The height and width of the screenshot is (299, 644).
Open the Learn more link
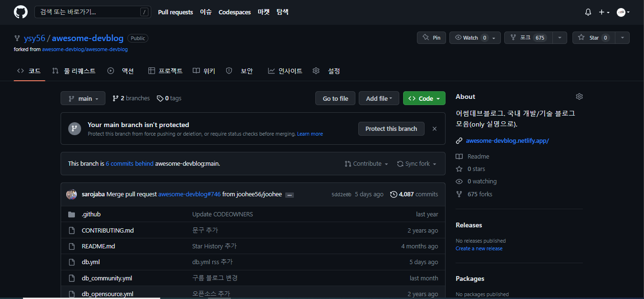tap(310, 134)
